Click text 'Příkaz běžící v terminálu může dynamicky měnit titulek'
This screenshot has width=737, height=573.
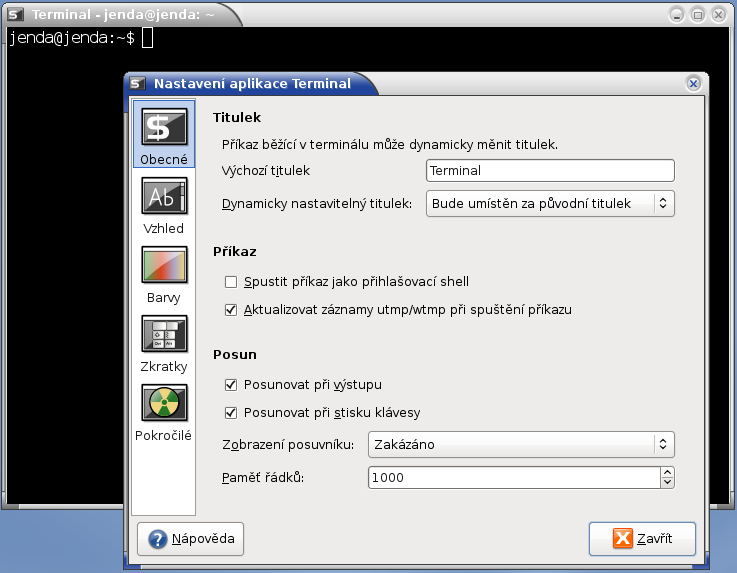tap(389, 144)
